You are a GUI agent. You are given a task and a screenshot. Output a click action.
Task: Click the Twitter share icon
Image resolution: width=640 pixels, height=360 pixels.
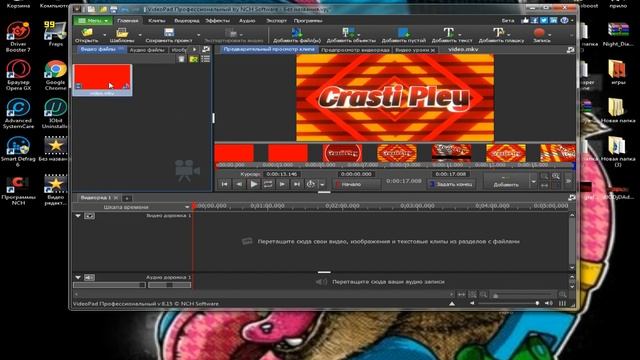pyautogui.click(x=544, y=20)
